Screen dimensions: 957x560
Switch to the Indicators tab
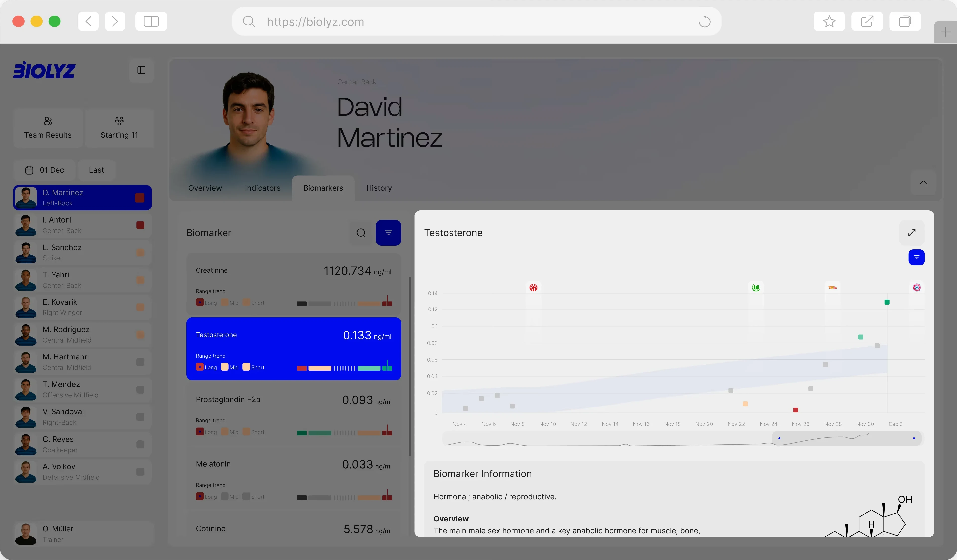pos(262,188)
